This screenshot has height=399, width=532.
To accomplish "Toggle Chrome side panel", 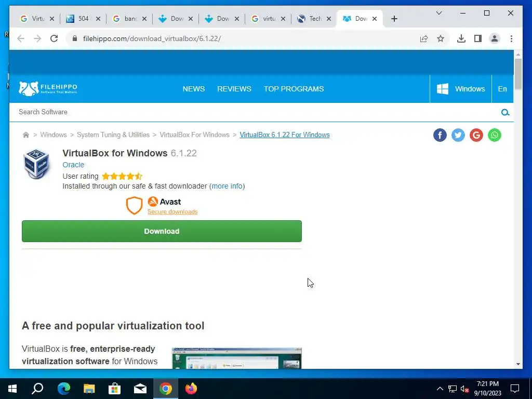I will pyautogui.click(x=478, y=38).
